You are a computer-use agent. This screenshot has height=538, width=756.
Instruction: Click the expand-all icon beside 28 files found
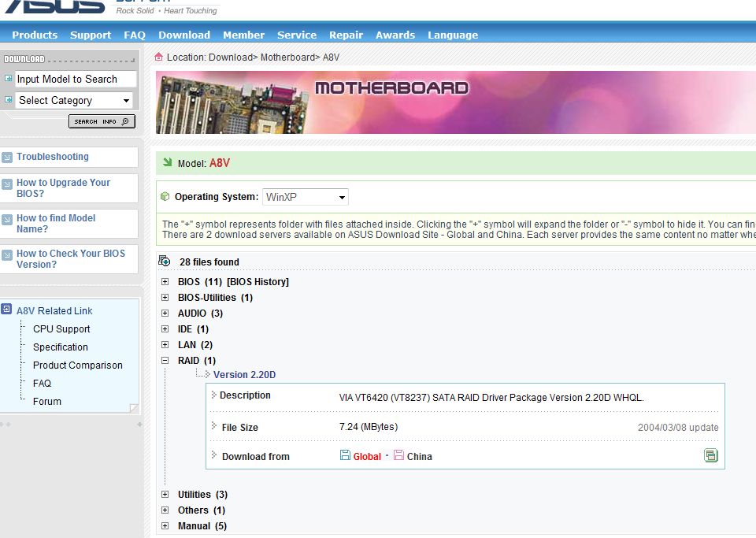164,262
